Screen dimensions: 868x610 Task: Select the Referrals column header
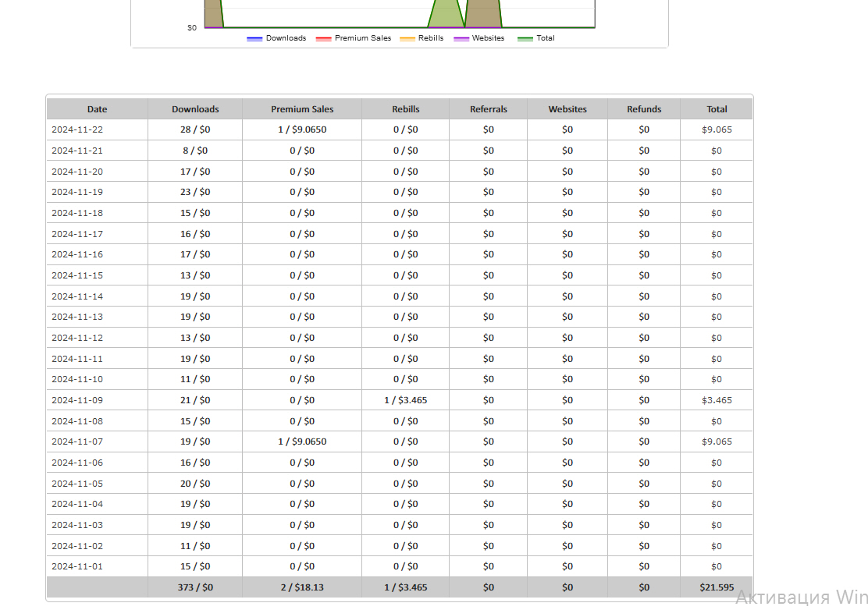coord(489,109)
